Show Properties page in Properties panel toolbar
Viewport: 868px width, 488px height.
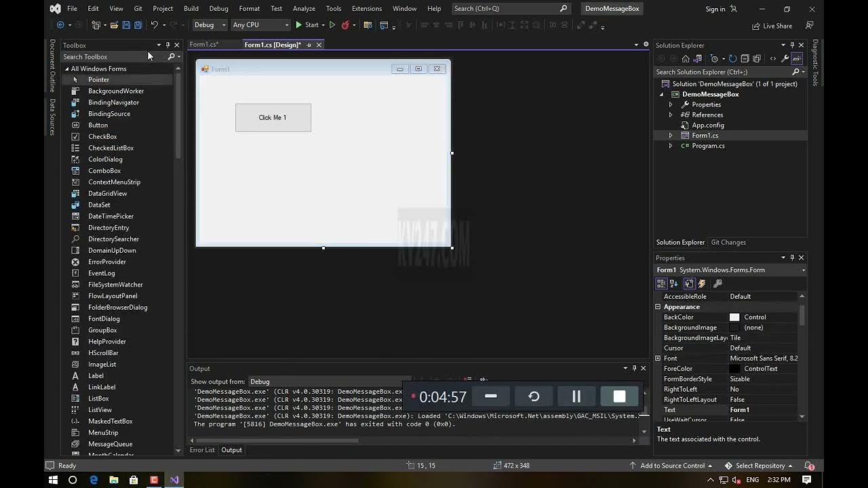tap(689, 283)
